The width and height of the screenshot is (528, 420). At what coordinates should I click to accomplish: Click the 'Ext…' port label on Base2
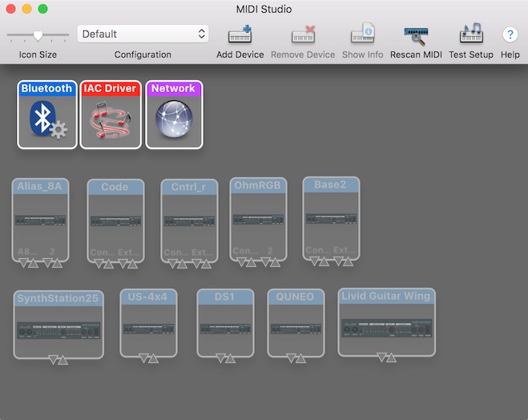344,249
